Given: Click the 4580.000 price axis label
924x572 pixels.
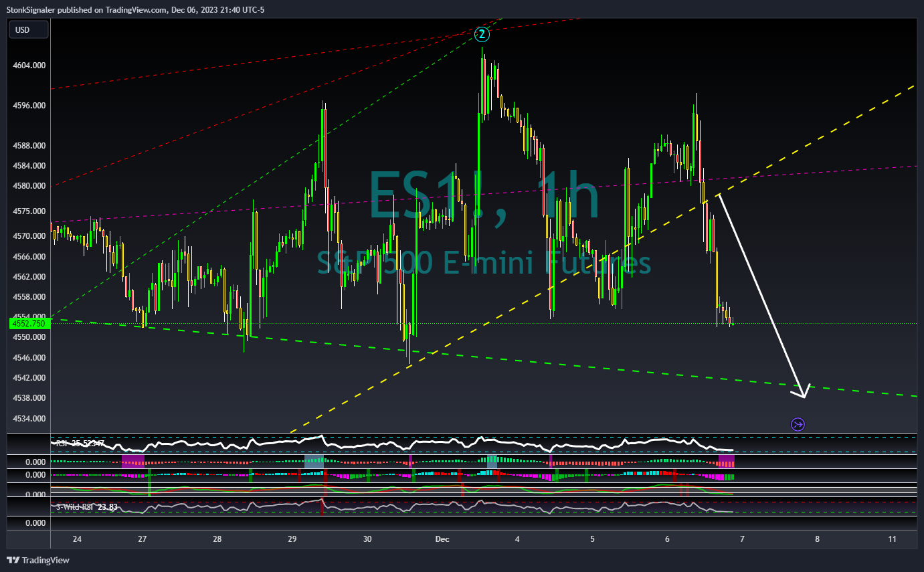Looking at the screenshot, I should (x=29, y=186).
